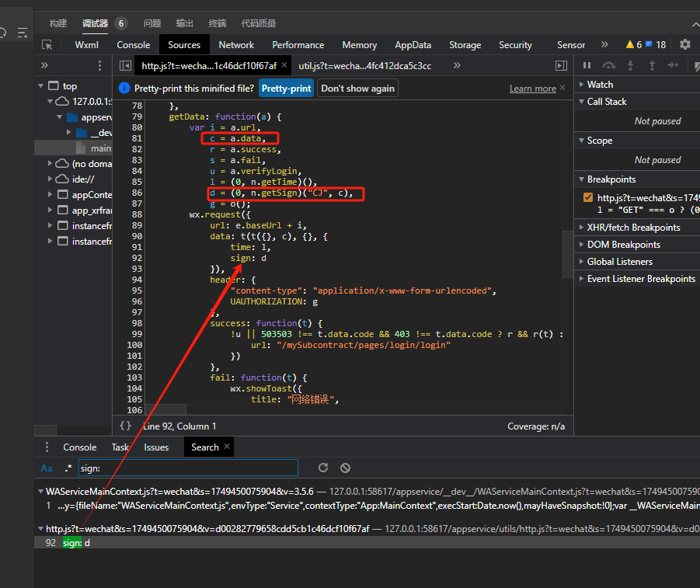Open the AppData tab
This screenshot has height=588, width=700.
(413, 44)
